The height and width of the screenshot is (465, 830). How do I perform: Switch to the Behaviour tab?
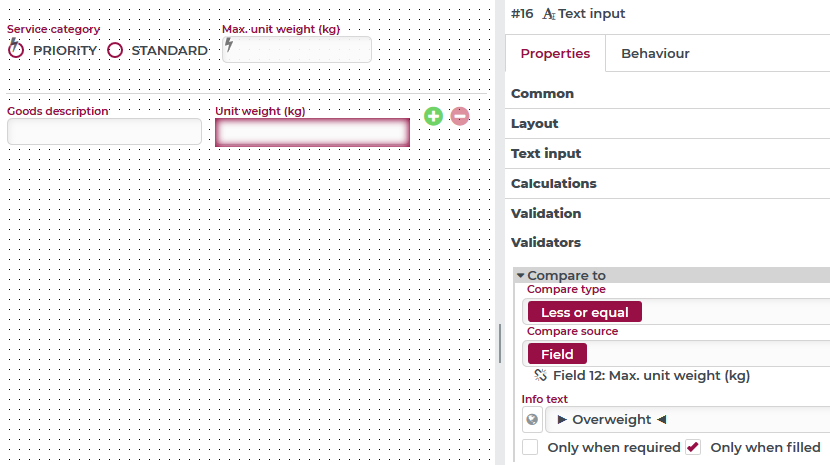tap(655, 53)
